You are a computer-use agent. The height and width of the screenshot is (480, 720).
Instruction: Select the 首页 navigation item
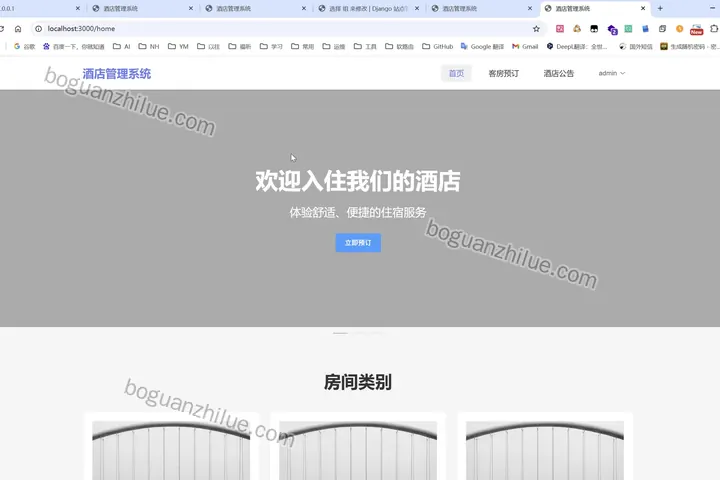click(456, 73)
